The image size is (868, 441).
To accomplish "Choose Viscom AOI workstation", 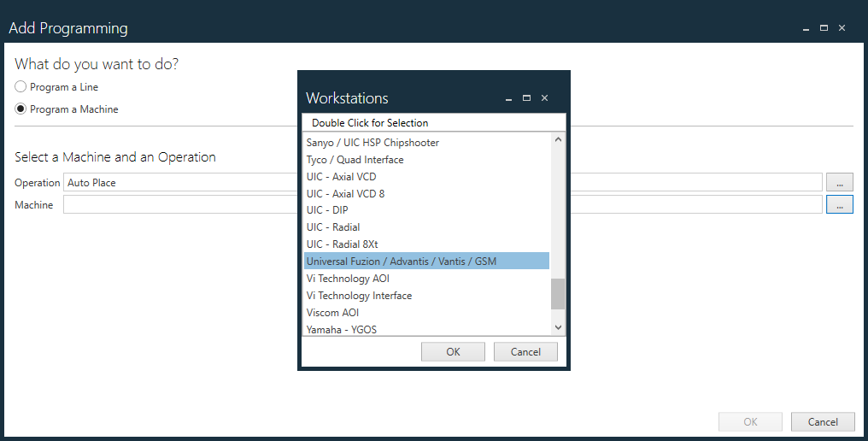I will click(x=333, y=313).
